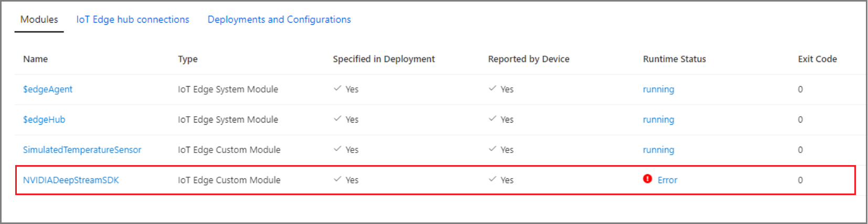Viewport: 868px width, 224px height.
Task: Open the $edgeAgent module link
Action: (48, 89)
